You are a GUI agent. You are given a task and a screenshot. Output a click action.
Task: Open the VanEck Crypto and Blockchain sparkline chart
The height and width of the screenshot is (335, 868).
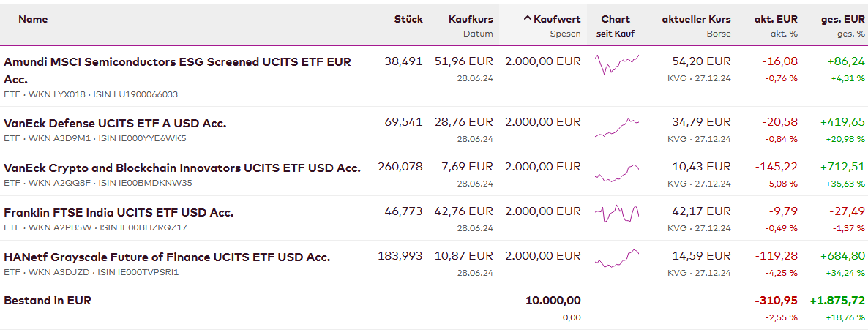(x=616, y=173)
